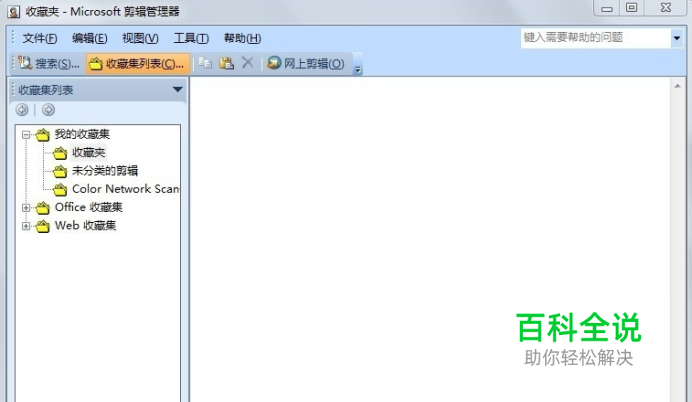692x402 pixels.
Task: Open 网上剪辑(O) clips online
Action: [306, 64]
